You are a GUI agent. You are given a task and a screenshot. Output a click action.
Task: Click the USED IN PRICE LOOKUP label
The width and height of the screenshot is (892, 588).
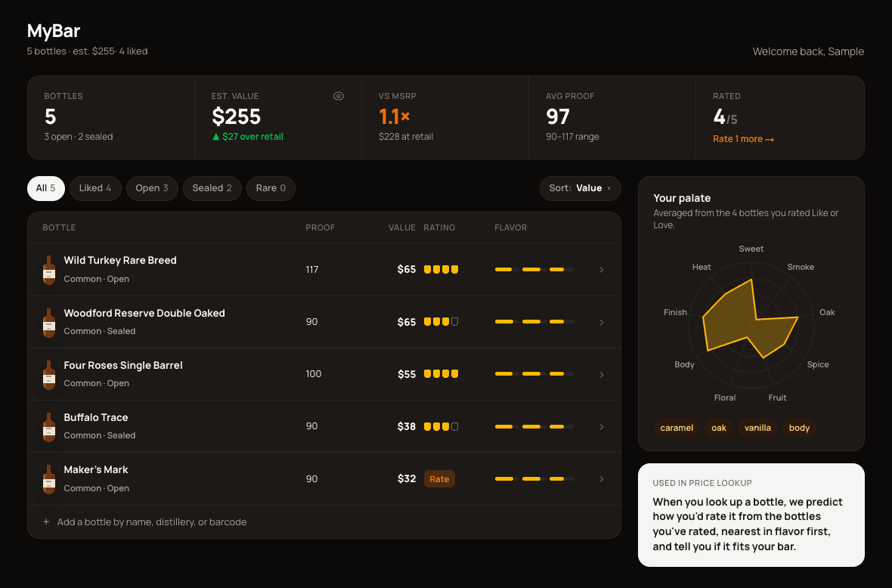(x=702, y=483)
